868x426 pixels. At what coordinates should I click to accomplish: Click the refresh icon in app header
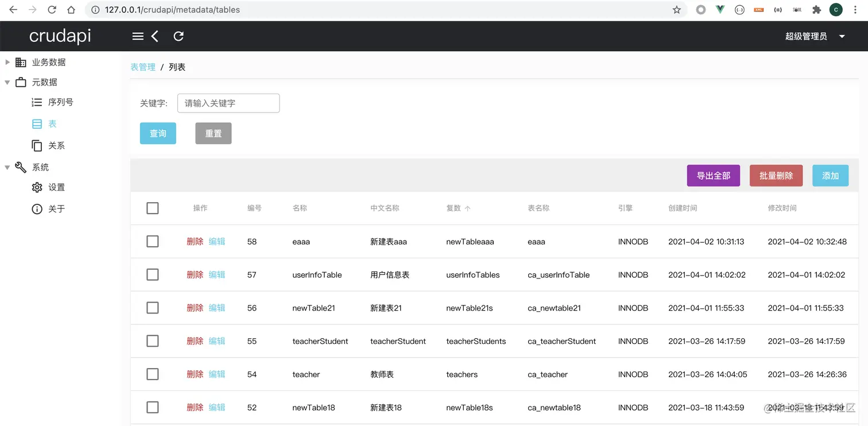(x=179, y=36)
